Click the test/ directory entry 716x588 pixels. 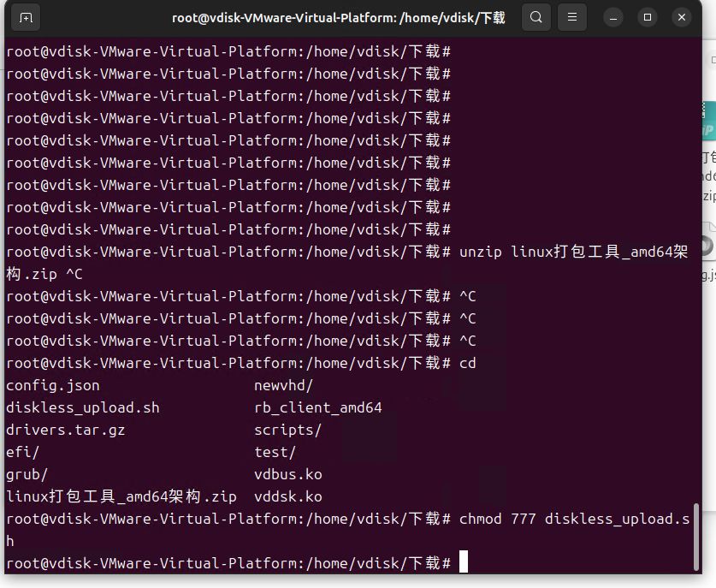(275, 452)
